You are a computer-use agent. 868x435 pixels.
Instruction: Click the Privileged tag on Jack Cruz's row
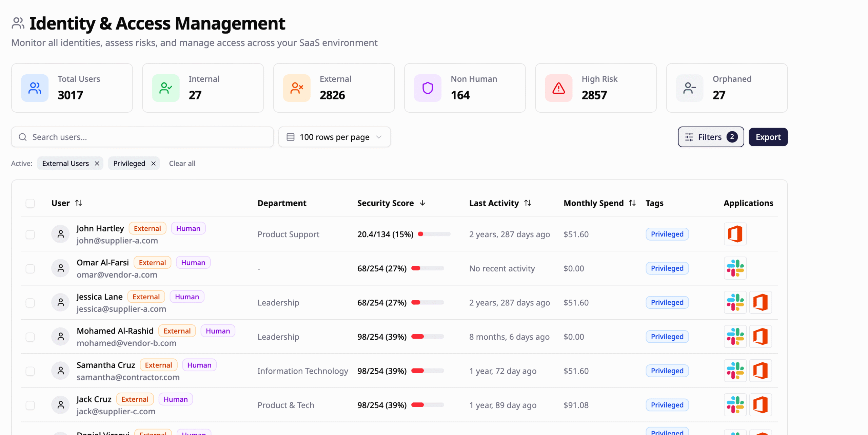pyautogui.click(x=667, y=405)
